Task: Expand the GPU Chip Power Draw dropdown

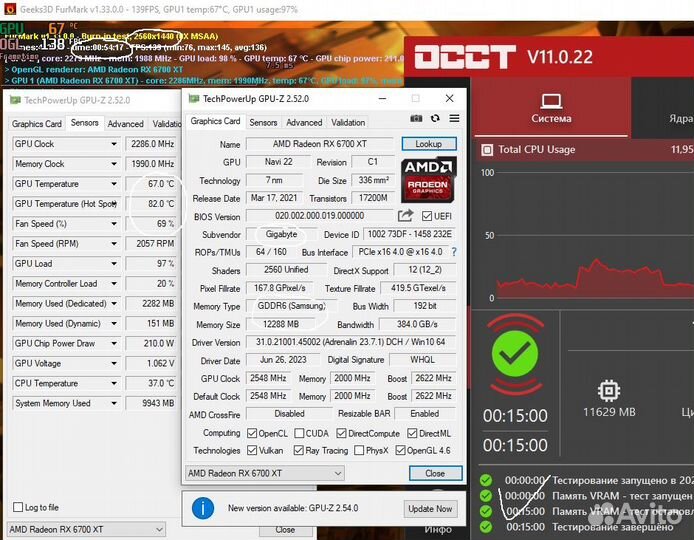Action: click(x=114, y=343)
